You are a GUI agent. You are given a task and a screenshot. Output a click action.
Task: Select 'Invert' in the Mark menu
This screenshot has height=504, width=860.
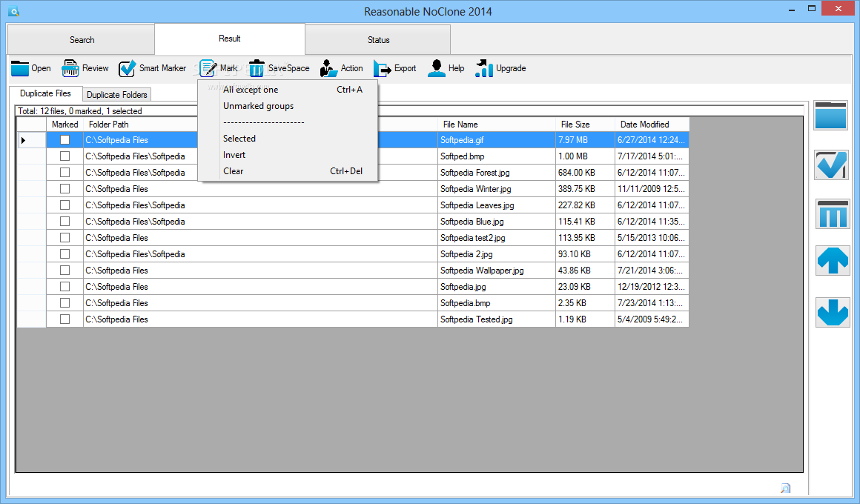288,155
